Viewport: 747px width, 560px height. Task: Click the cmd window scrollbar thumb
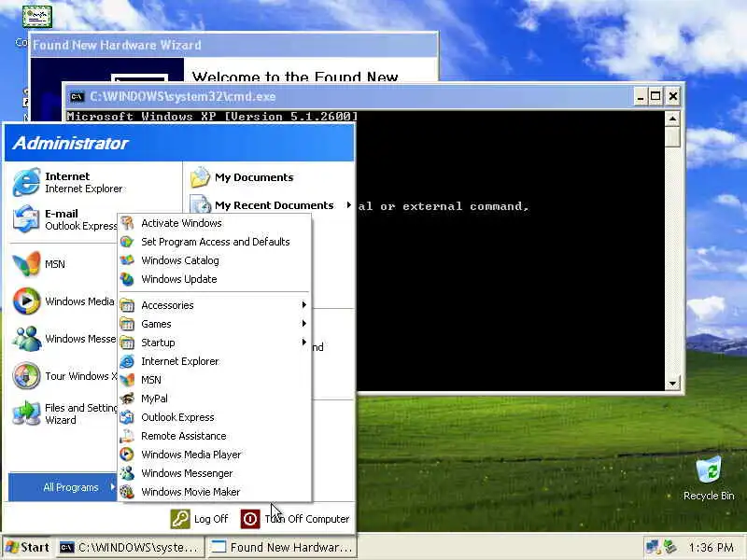click(672, 137)
